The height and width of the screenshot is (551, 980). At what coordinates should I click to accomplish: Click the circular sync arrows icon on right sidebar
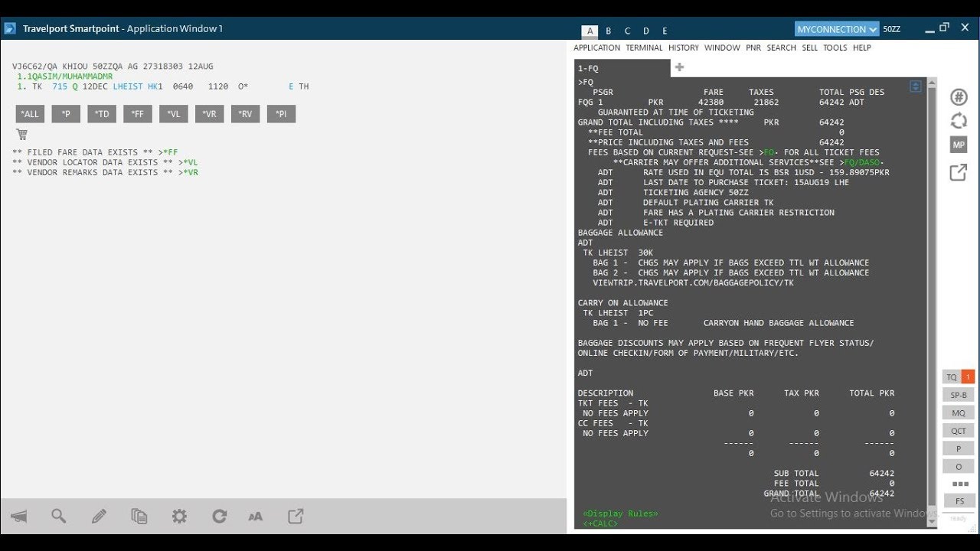[x=959, y=121]
